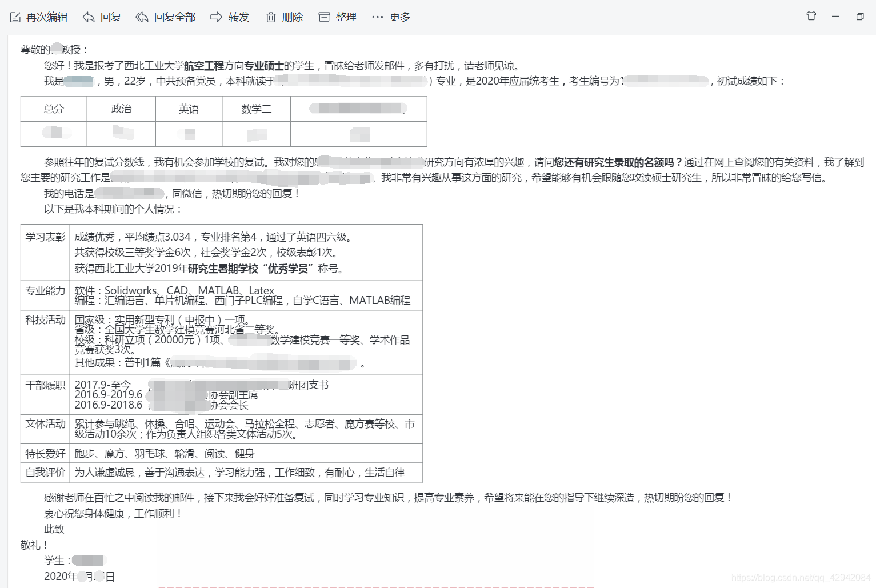Click the line starting 编程：汇编语言
The width and height of the screenshot is (876, 588).
[242, 301]
